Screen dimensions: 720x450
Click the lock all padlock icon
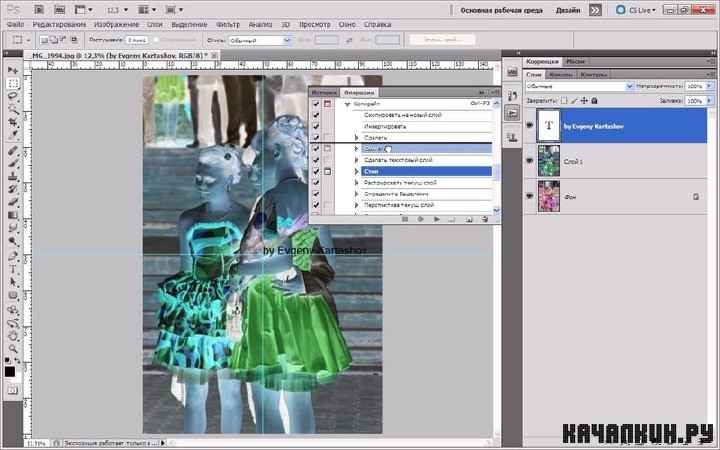[x=594, y=100]
